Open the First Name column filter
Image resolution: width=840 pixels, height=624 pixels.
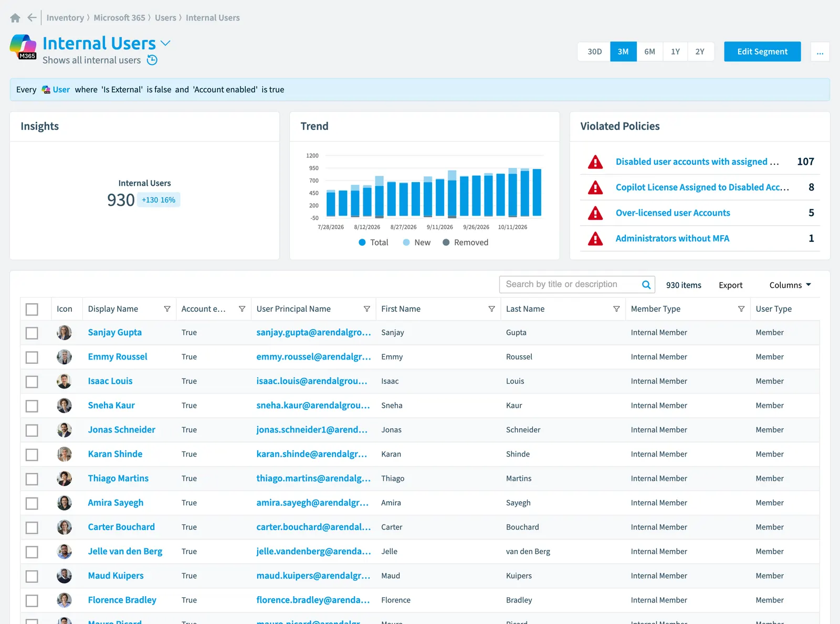[x=492, y=309]
